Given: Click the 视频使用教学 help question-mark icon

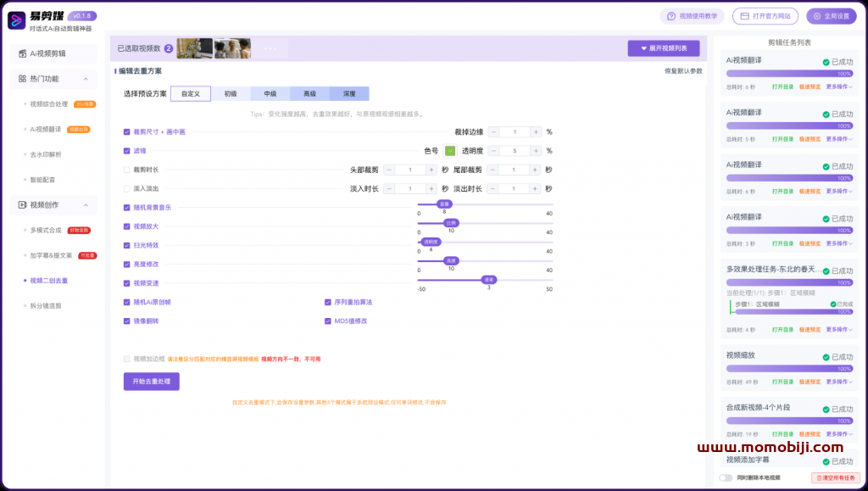Looking at the screenshot, I should (672, 16).
